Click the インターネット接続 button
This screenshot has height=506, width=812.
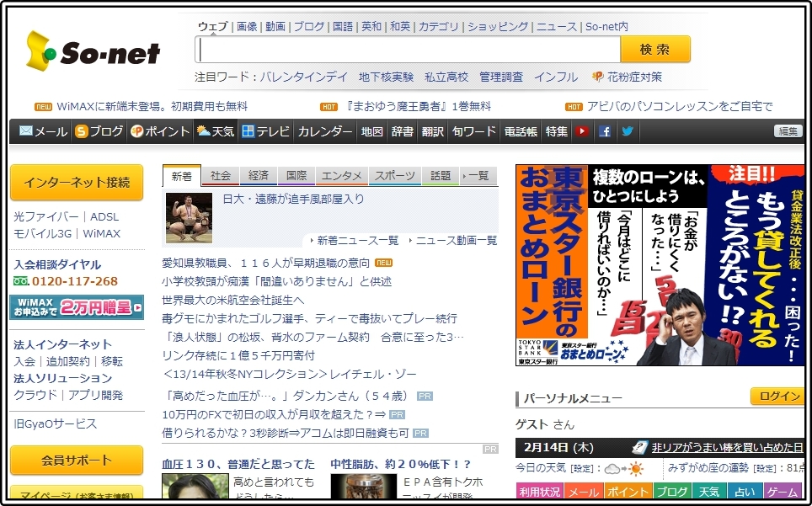click(77, 182)
